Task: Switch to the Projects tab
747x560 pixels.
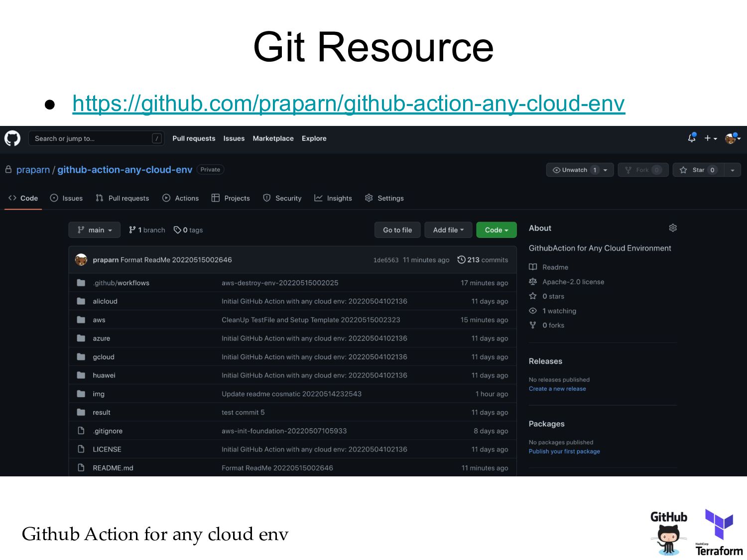Action: point(231,198)
